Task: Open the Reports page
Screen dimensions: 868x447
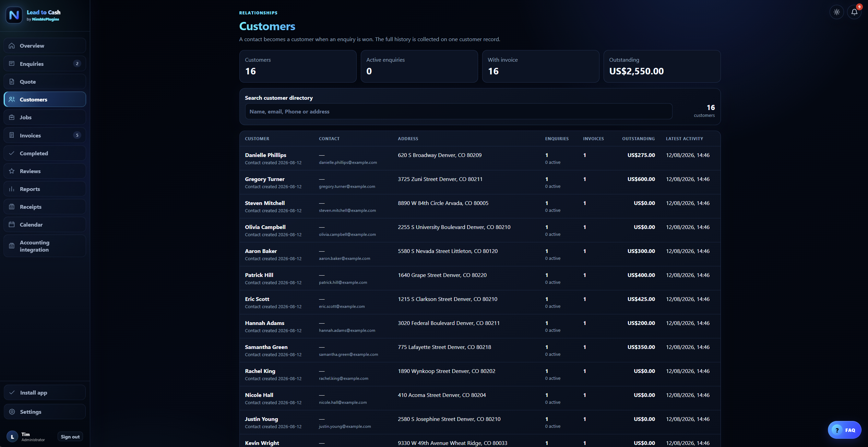Action: point(45,189)
